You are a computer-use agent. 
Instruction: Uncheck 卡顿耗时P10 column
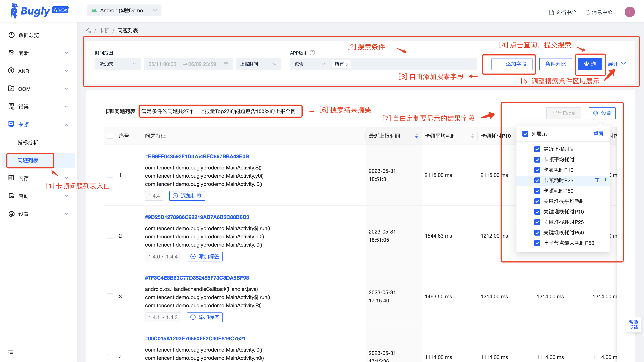[x=537, y=170]
